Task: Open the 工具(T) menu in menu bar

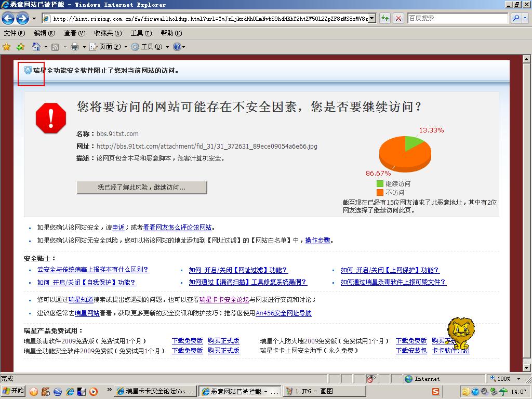Action: pyautogui.click(x=141, y=33)
